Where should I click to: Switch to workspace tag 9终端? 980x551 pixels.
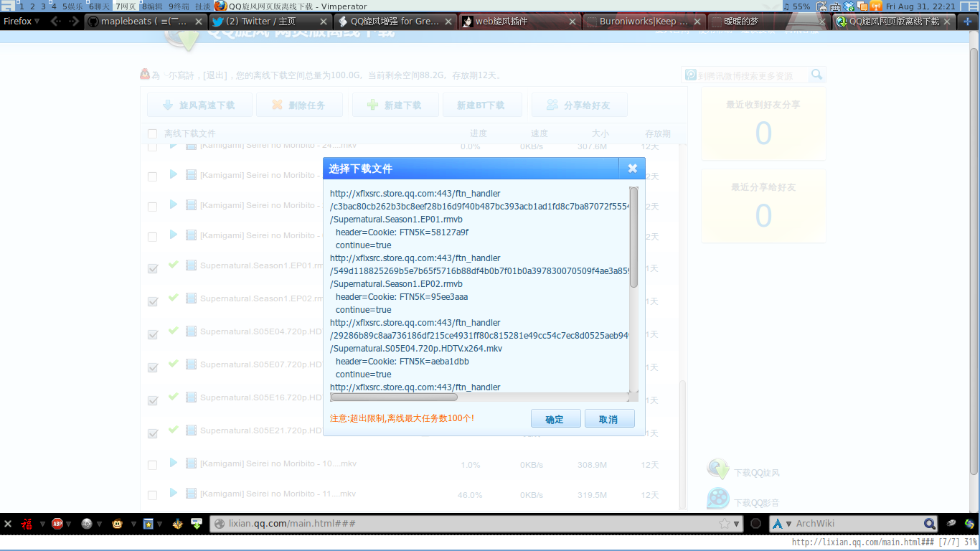click(x=179, y=6)
